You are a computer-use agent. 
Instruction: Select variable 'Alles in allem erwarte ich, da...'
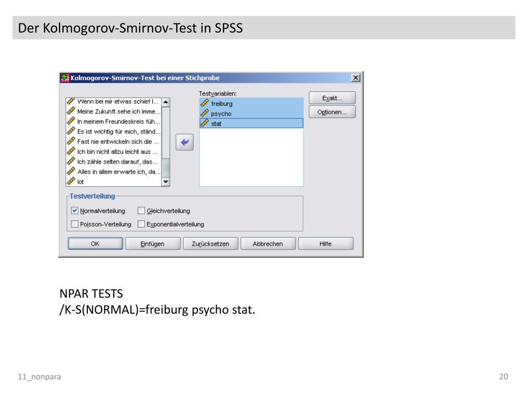coord(118,171)
